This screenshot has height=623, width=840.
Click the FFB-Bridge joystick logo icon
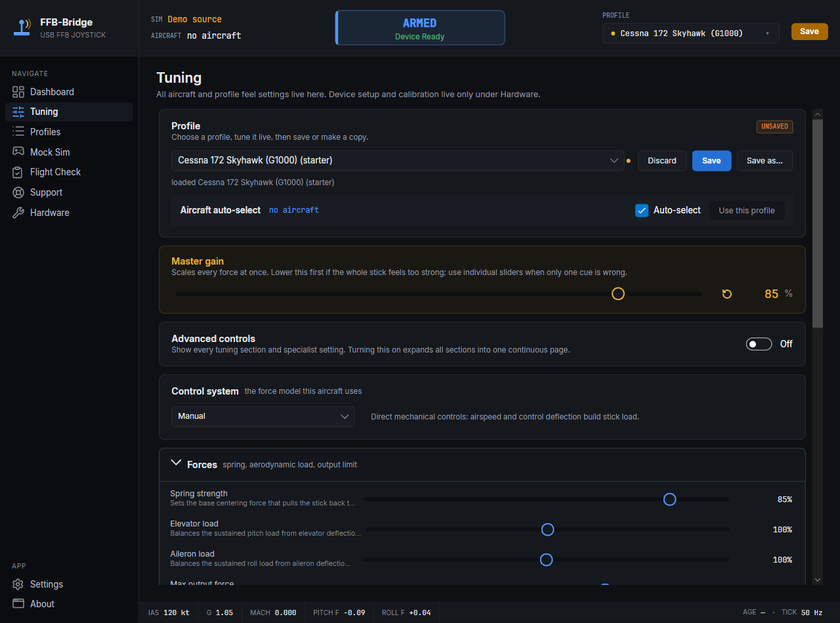click(x=23, y=28)
